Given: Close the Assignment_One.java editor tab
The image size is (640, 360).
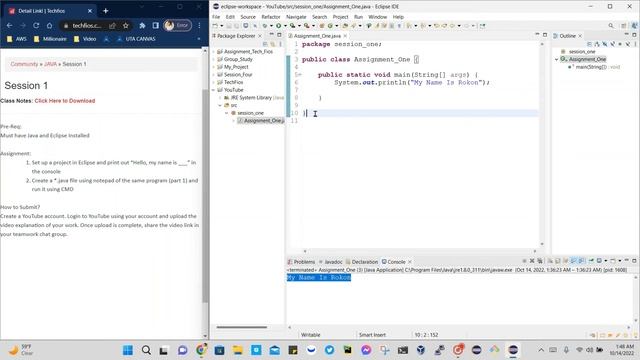Looking at the screenshot, I should click(345, 36).
